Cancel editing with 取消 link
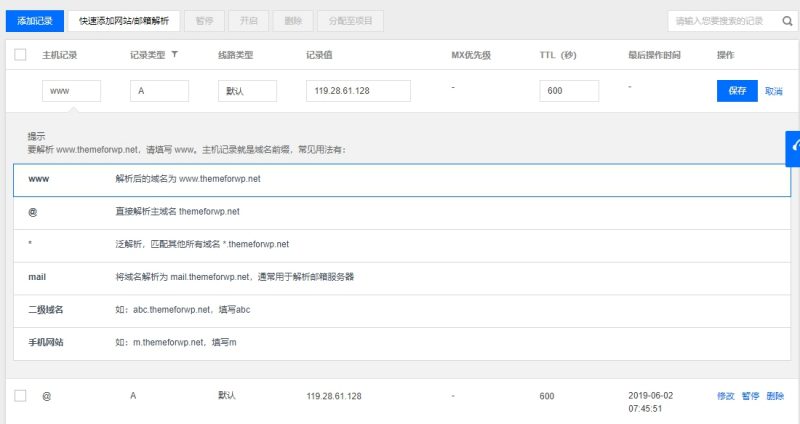Image resolution: width=800 pixels, height=424 pixels. point(774,91)
